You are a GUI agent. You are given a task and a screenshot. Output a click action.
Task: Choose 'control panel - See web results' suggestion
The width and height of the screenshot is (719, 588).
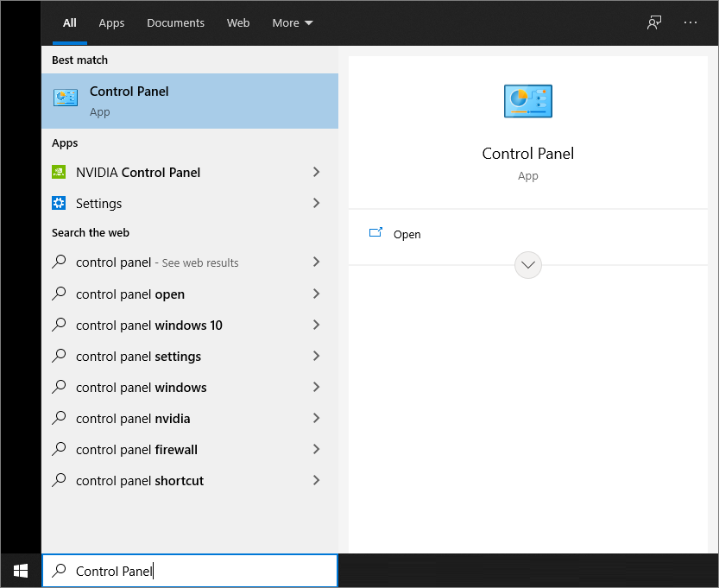[x=190, y=262]
